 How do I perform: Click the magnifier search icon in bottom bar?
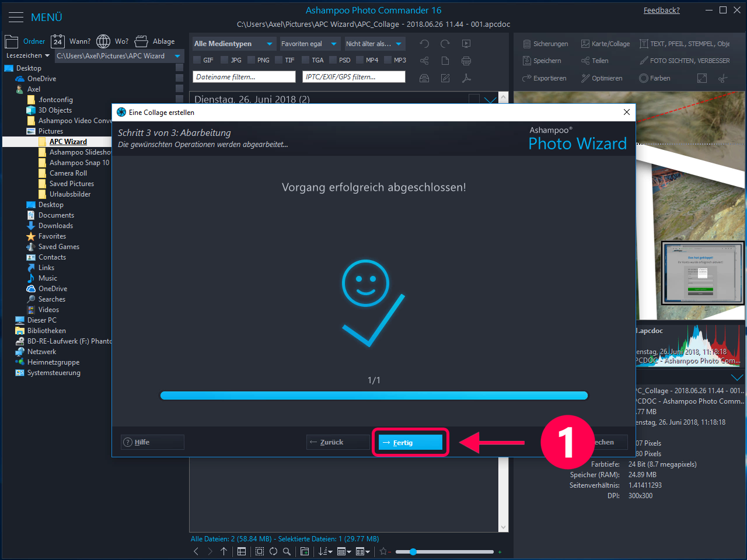pyautogui.click(x=287, y=551)
